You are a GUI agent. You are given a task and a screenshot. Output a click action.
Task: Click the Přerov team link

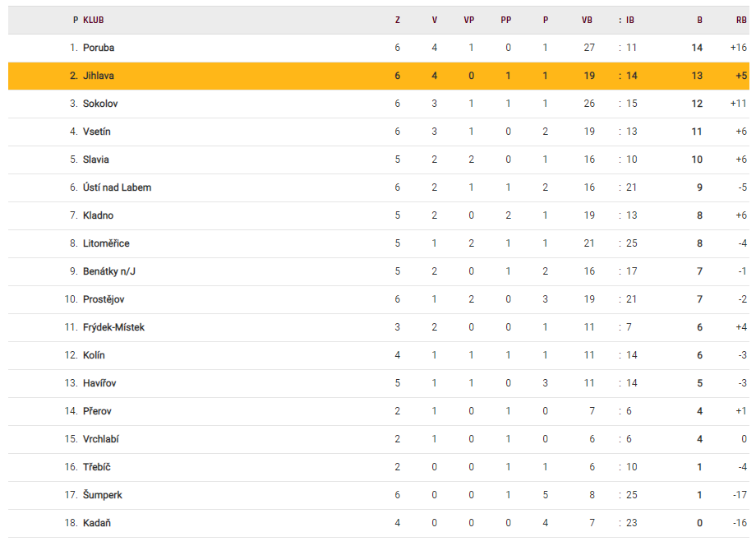point(97,411)
